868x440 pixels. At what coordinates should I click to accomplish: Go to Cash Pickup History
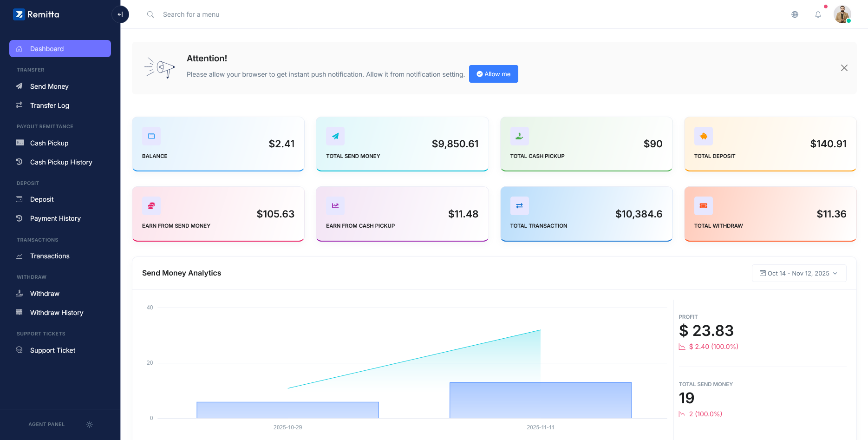pyautogui.click(x=61, y=162)
